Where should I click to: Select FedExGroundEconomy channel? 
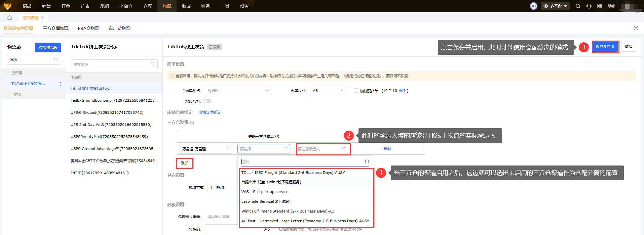pos(114,100)
